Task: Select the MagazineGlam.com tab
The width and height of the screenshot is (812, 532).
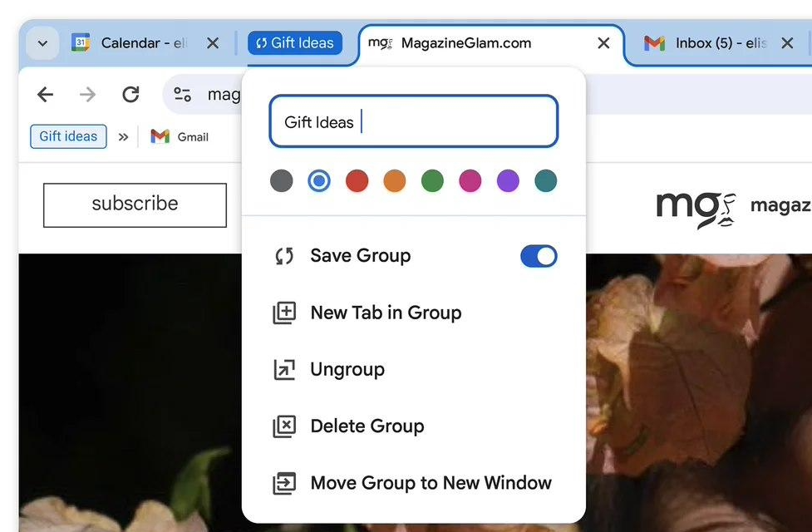Action: [x=491, y=43]
